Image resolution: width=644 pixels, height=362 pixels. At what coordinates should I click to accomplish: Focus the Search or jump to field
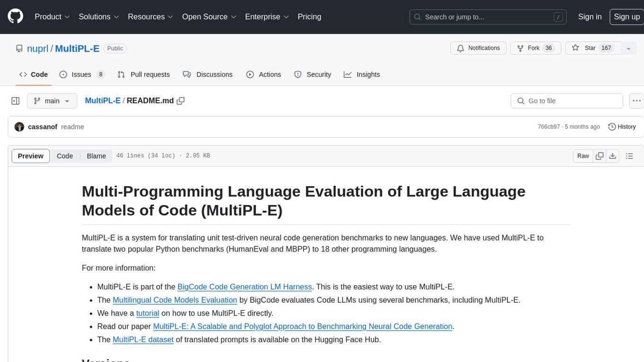488,17
